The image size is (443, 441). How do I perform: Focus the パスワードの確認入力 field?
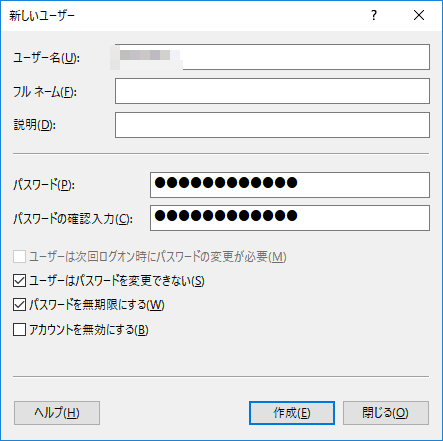tap(290, 218)
